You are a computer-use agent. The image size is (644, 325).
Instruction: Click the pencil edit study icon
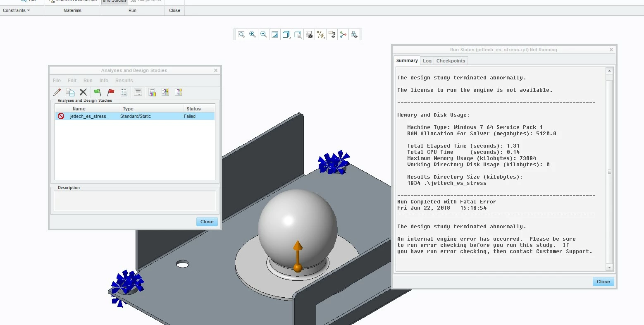coord(57,92)
